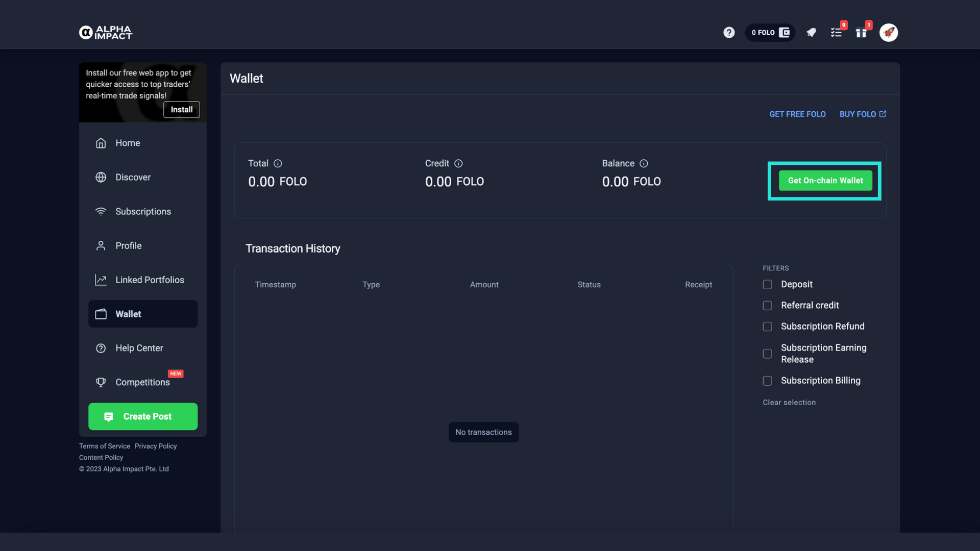The height and width of the screenshot is (551, 980).
Task: Click the BUY FOLO external link
Action: click(863, 114)
